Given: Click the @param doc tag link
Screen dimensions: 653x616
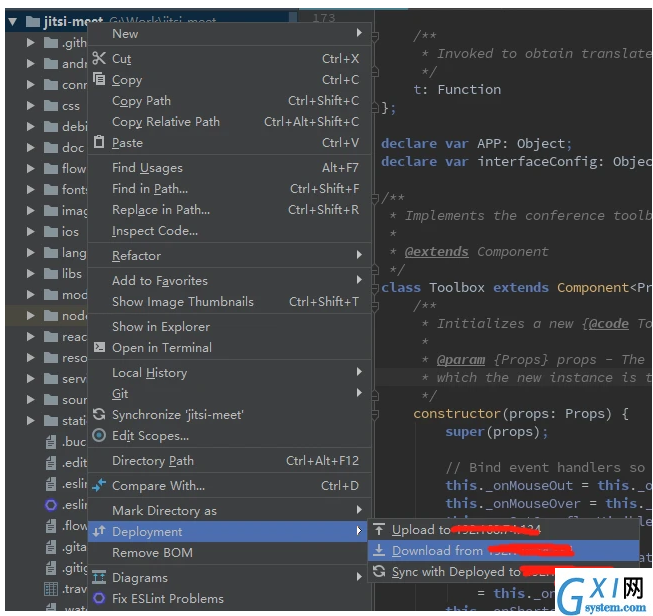Looking at the screenshot, I should click(461, 359).
